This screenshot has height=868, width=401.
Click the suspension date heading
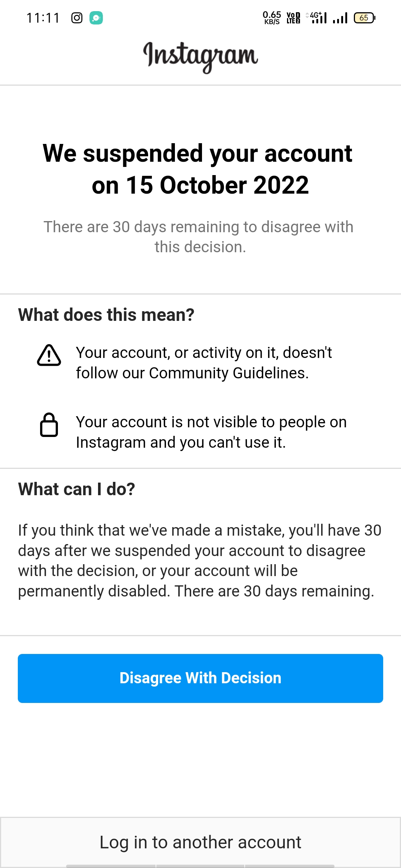coord(200,169)
